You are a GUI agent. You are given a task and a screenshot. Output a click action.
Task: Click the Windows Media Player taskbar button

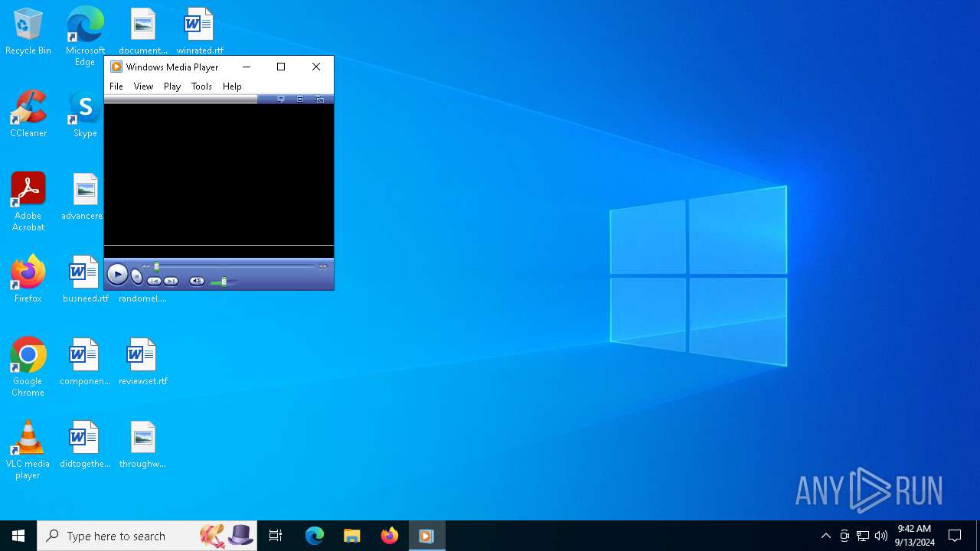[x=426, y=536]
